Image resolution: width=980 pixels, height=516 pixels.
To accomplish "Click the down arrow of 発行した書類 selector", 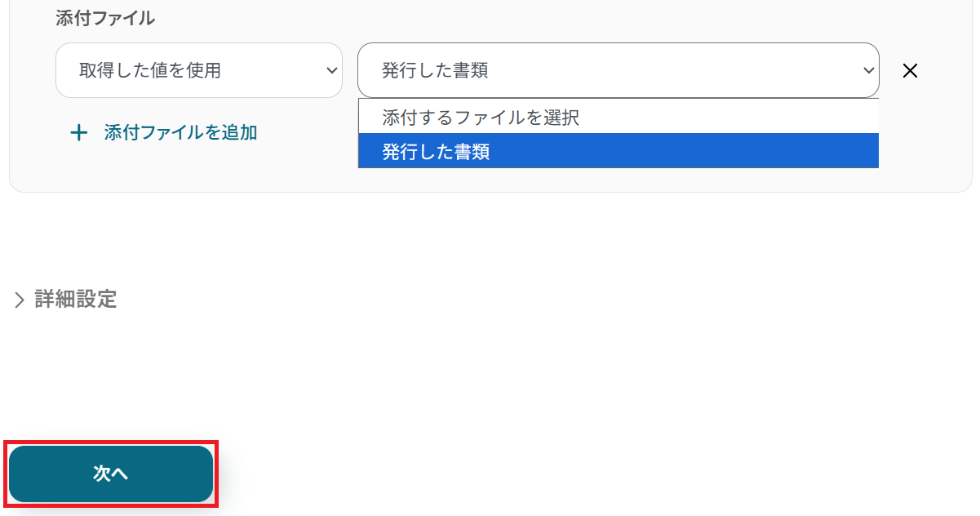I will (x=868, y=71).
